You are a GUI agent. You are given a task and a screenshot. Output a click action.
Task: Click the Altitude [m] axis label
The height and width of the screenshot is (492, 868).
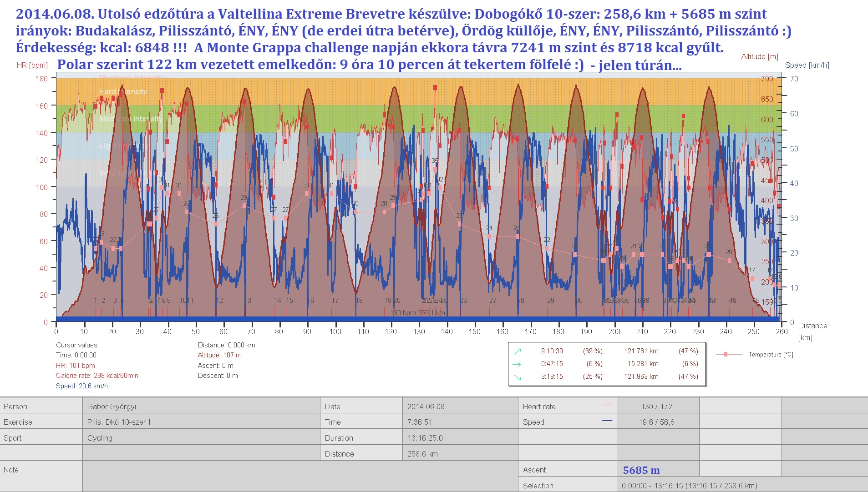click(759, 56)
